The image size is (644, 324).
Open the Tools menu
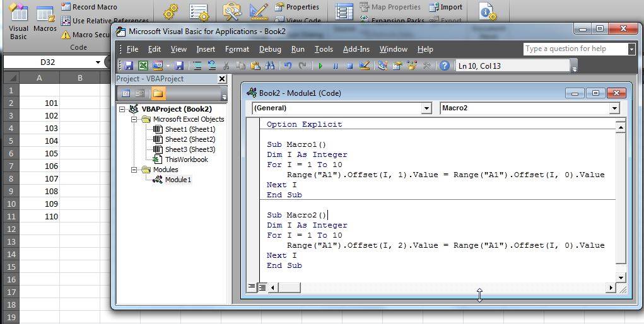pyautogui.click(x=324, y=49)
